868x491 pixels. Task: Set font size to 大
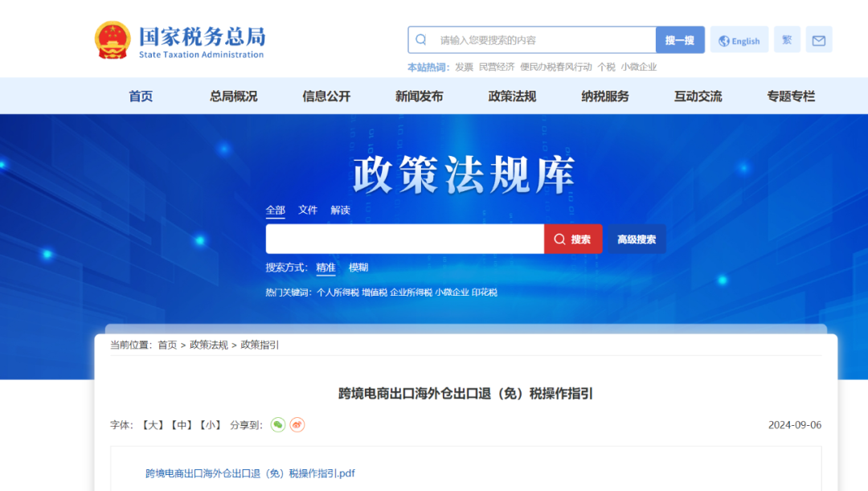153,425
